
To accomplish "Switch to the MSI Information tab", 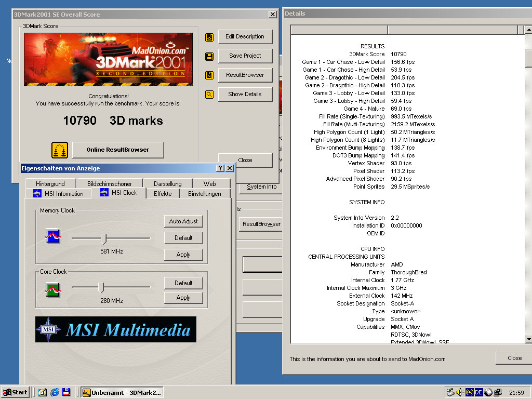I will pyautogui.click(x=58, y=193).
